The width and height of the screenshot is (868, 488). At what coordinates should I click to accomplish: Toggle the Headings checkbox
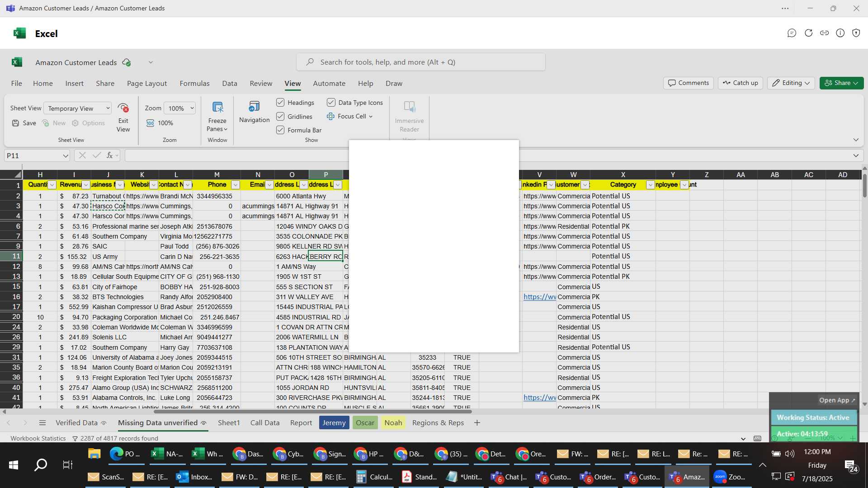pos(280,103)
